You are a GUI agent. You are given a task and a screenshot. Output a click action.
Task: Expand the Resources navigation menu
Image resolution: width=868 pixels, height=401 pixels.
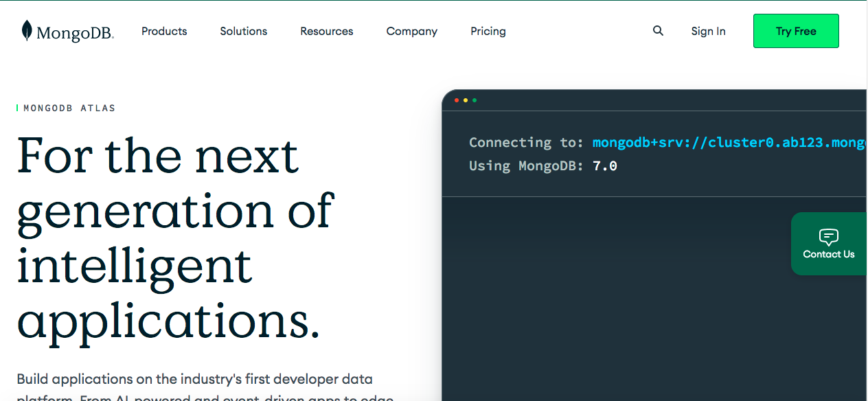coord(326,31)
